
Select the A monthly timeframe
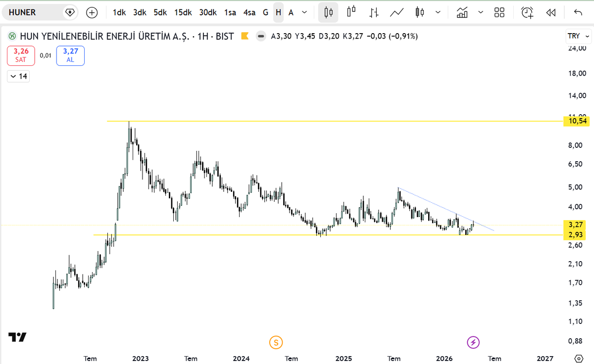tap(291, 12)
